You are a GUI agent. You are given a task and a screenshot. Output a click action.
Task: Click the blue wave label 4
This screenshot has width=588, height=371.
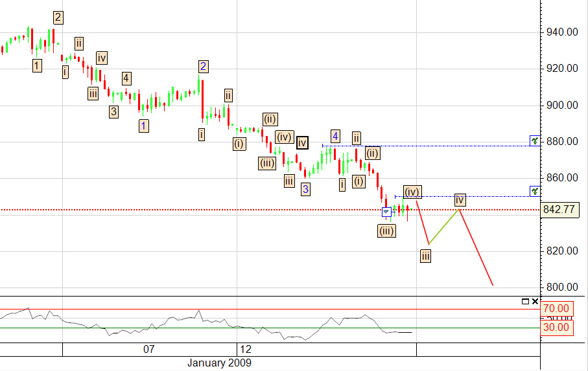(x=335, y=136)
